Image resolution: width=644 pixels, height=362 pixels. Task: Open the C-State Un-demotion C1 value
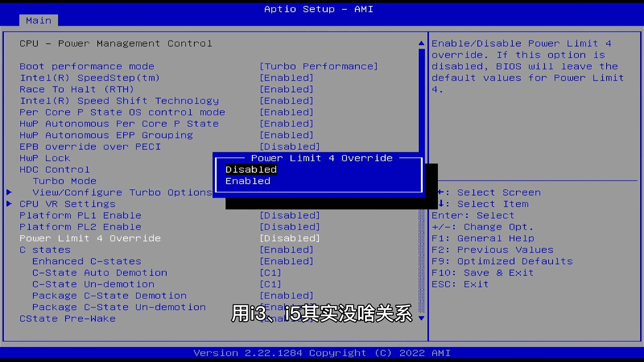tap(270, 284)
